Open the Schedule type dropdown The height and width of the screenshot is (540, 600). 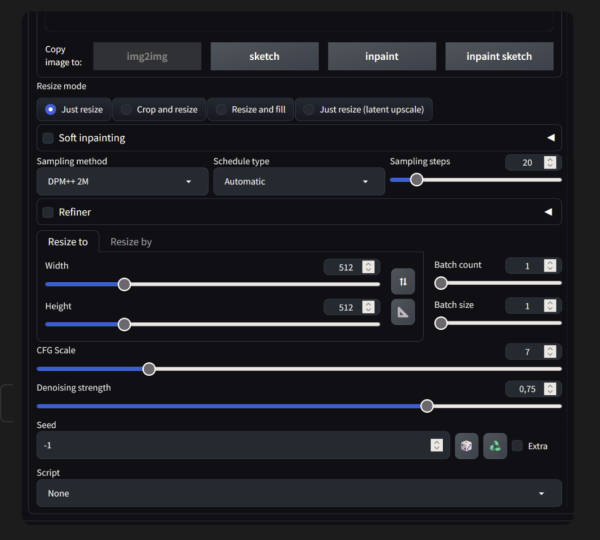tap(298, 182)
